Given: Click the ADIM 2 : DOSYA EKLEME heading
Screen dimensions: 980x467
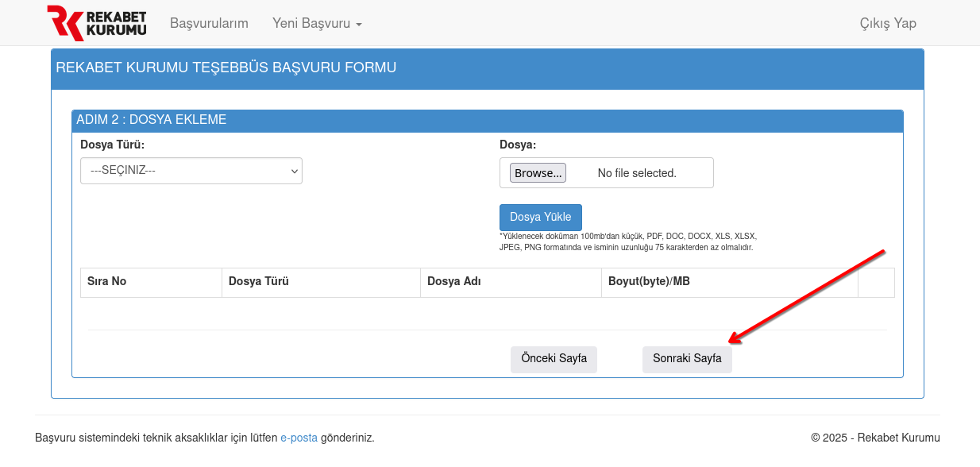Looking at the screenshot, I should (x=152, y=120).
